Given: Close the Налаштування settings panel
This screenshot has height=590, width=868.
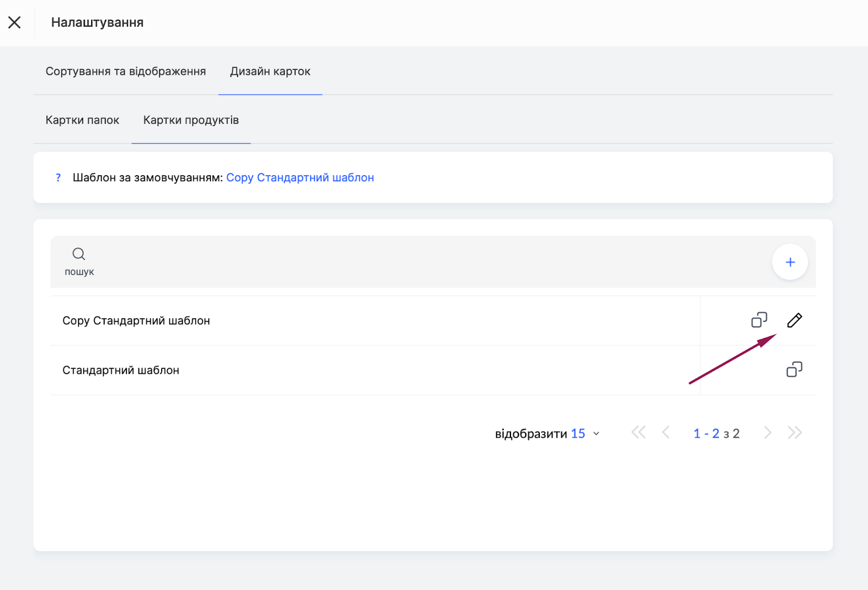Looking at the screenshot, I should tap(15, 22).
